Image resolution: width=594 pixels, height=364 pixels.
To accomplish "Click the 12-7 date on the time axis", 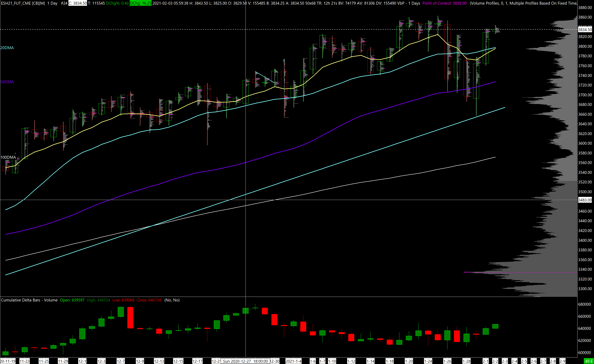I will tap(120, 361).
